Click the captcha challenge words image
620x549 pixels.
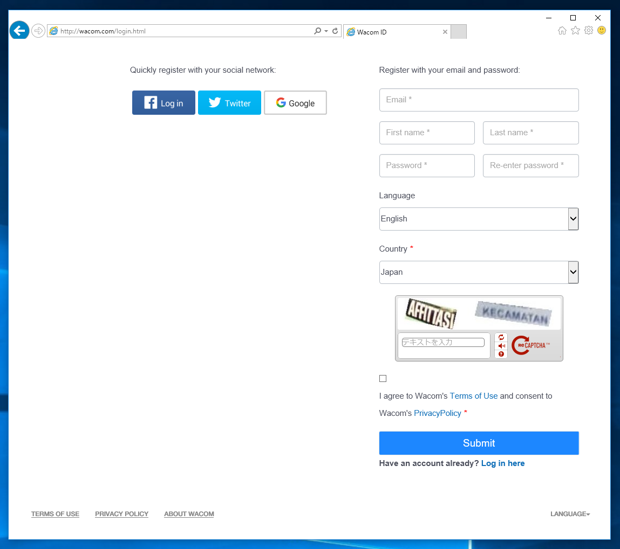[x=479, y=313]
